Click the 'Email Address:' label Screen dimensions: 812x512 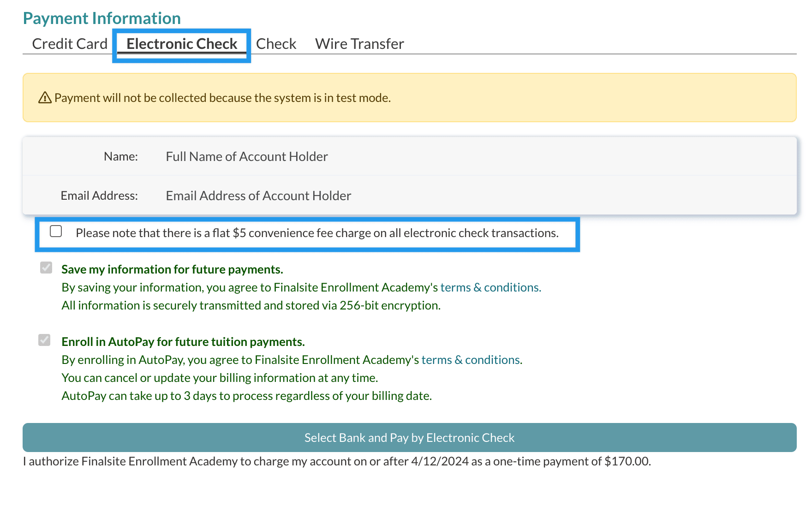(x=99, y=196)
